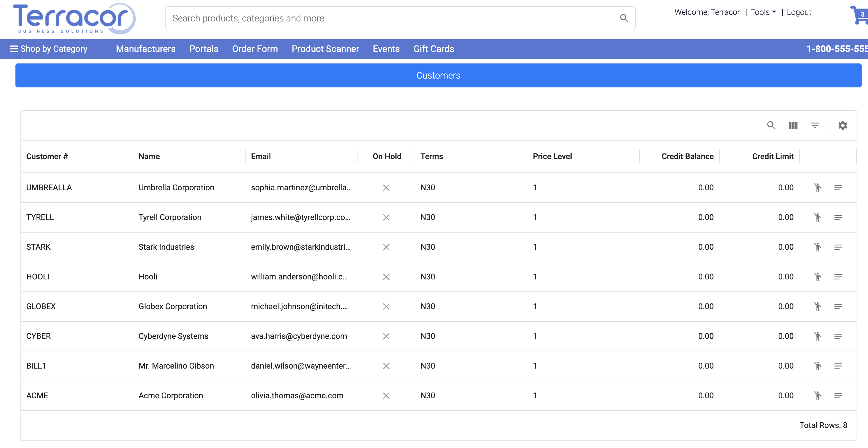This screenshot has height=448, width=868.
Task: Click the Terracor Business Solutions logo
Action: (x=74, y=19)
